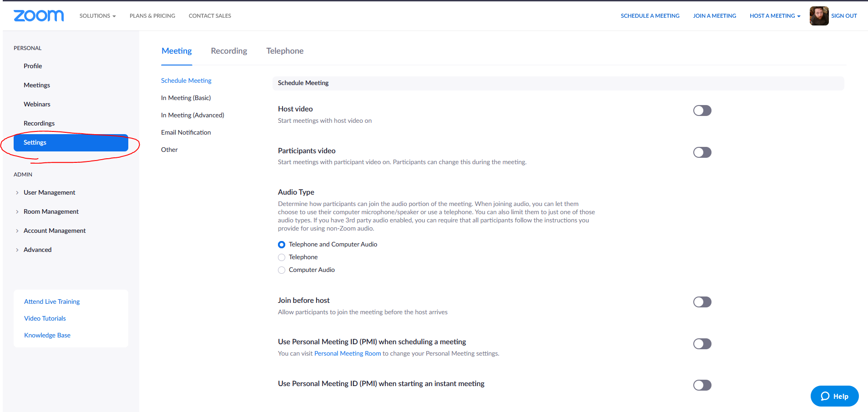The width and height of the screenshot is (868, 412).
Task: Jump to In Meeting (Basic) section
Action: (186, 98)
